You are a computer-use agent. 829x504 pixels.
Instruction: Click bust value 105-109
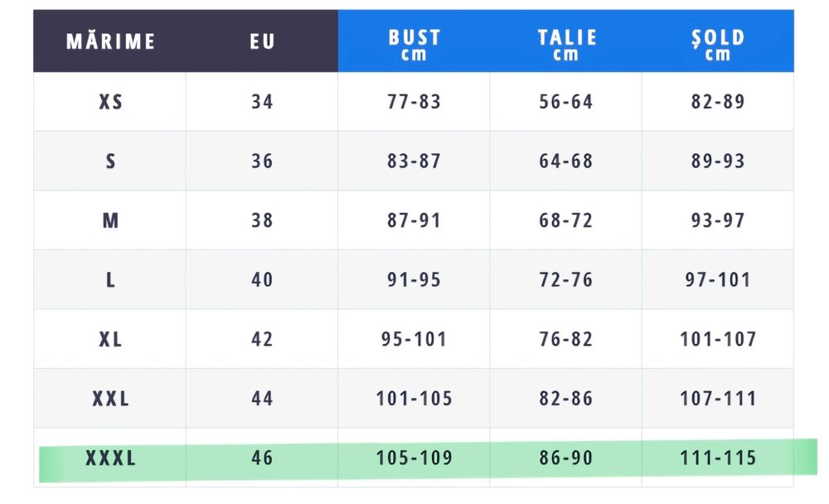point(414,458)
